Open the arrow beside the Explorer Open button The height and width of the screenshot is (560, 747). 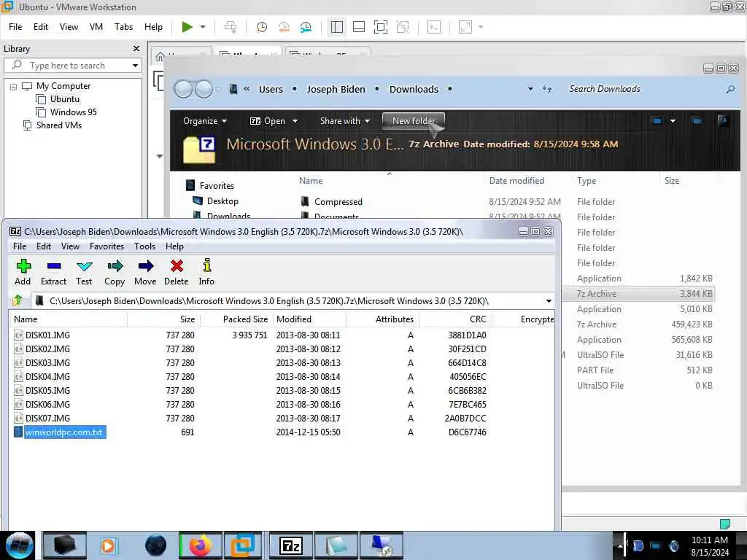(295, 121)
